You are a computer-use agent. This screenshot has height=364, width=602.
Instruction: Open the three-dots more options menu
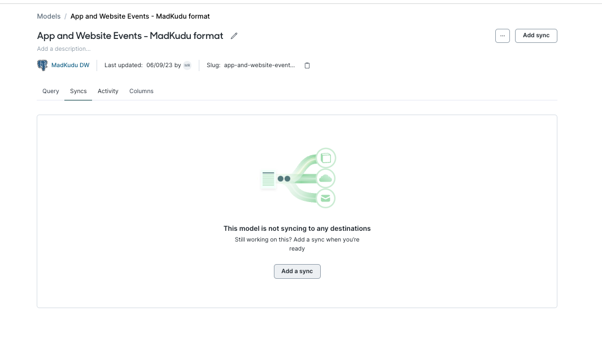click(x=503, y=36)
